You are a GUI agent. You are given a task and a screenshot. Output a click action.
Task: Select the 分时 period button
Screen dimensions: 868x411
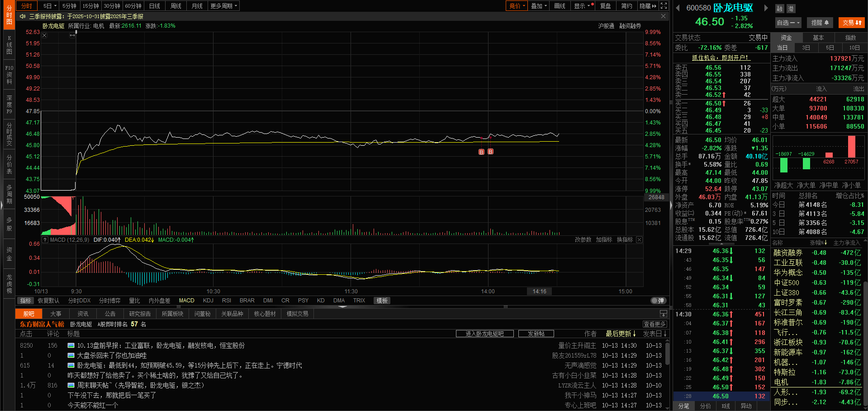pos(27,6)
